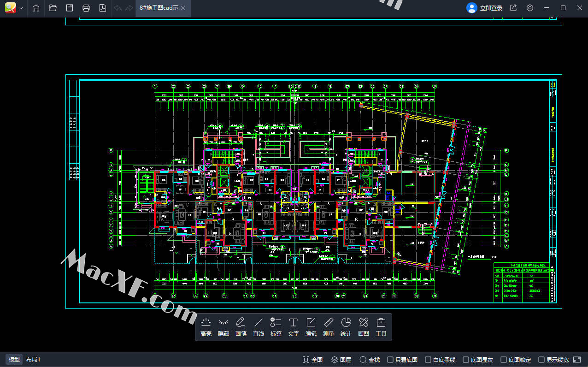Screen dimensions: 588x367
Task: Choose the 画笔 pen tool
Action: 241,327
